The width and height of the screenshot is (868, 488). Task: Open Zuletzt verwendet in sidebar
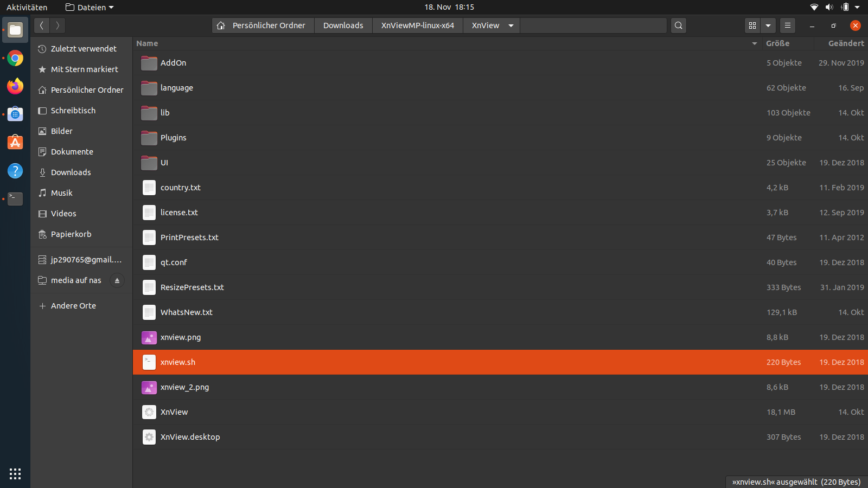click(81, 49)
